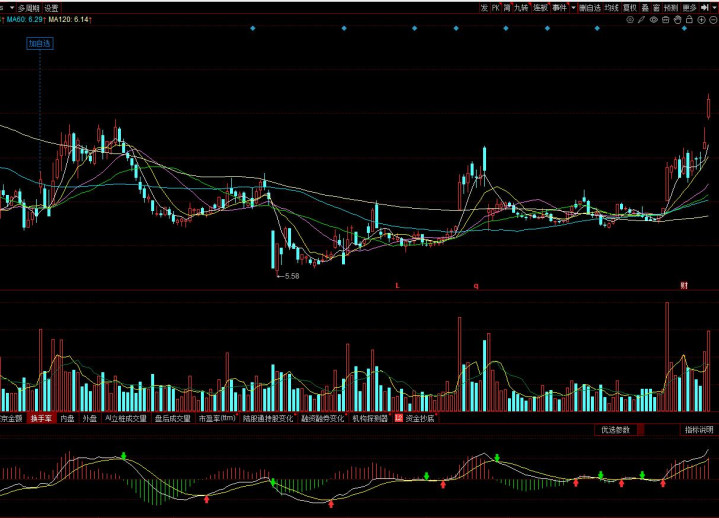Switch to the 换手率 indicator tab
Screen dimensions: 719x518
(x=41, y=419)
